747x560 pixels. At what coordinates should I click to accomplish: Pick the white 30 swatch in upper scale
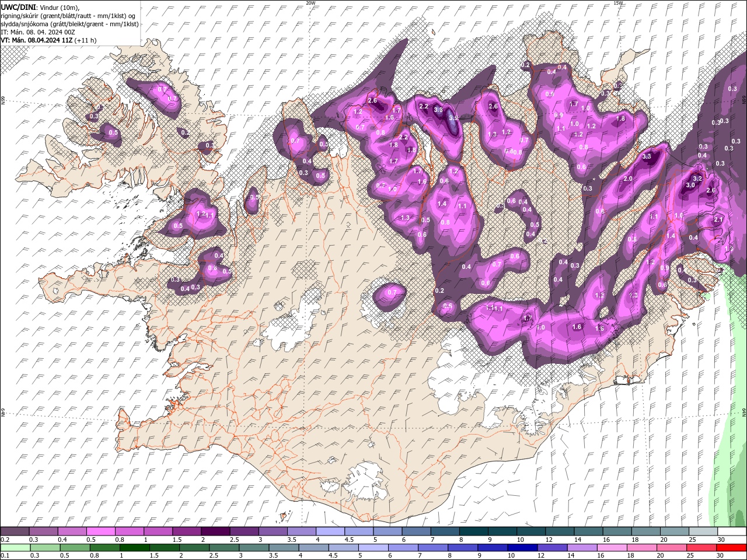coord(732,531)
